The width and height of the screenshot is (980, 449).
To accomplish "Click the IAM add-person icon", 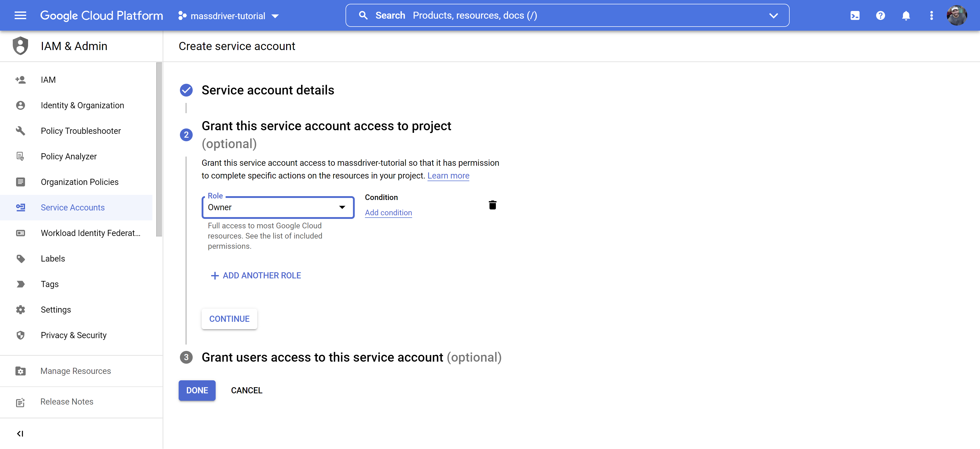I will tap(20, 80).
